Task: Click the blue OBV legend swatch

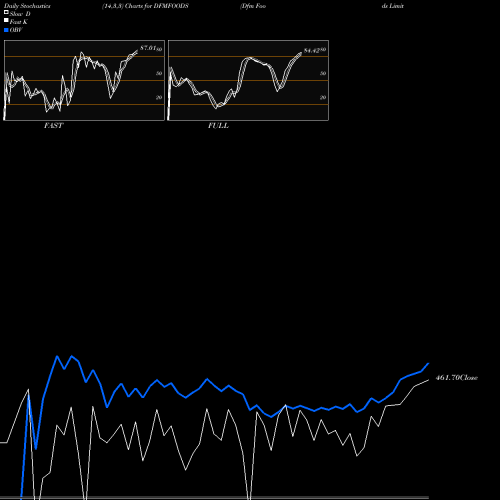Action: coord(6,30)
